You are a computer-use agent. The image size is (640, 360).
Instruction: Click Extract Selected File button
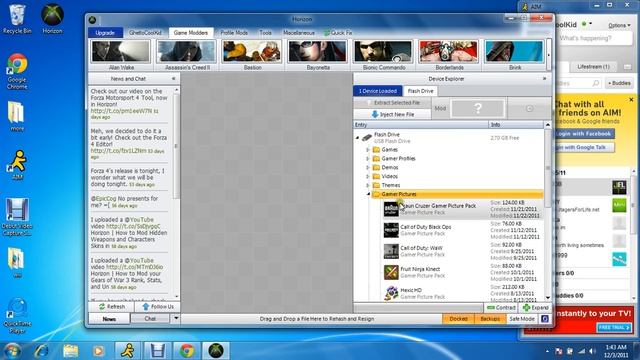[x=393, y=103]
